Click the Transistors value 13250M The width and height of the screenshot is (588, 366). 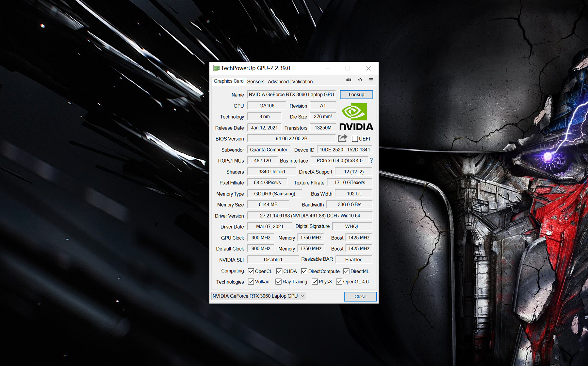322,128
